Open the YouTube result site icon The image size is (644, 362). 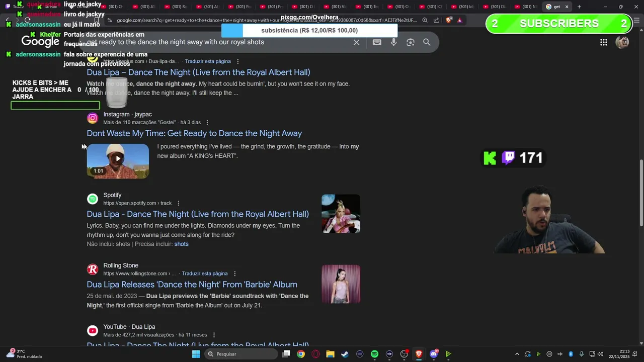coord(93,331)
